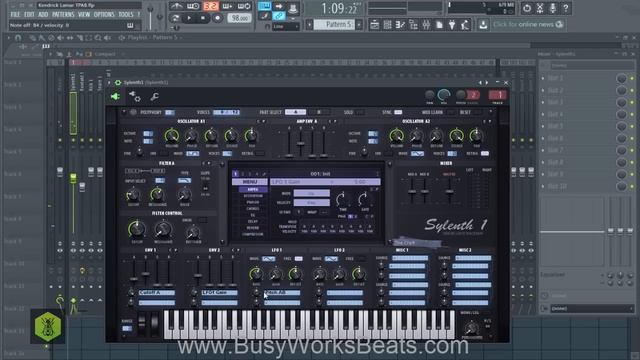Screen dimensions: 640x360
Task: Toggle pattern/song mode switch
Action: [x=175, y=18]
